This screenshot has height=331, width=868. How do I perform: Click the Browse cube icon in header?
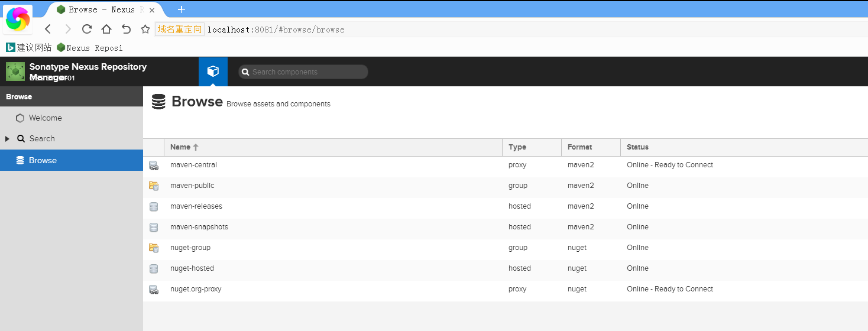213,72
